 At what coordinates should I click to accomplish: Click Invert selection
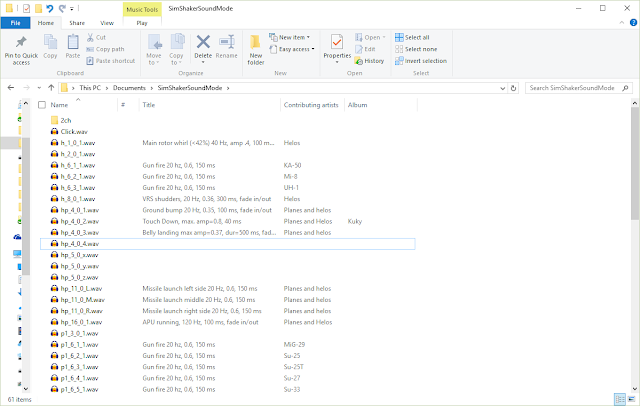pyautogui.click(x=421, y=61)
